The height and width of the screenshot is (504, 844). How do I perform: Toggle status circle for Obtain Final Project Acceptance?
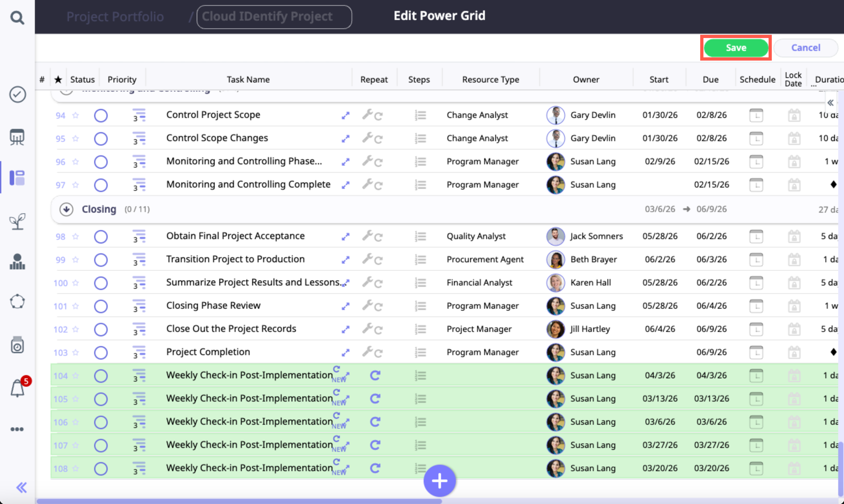tap(101, 237)
